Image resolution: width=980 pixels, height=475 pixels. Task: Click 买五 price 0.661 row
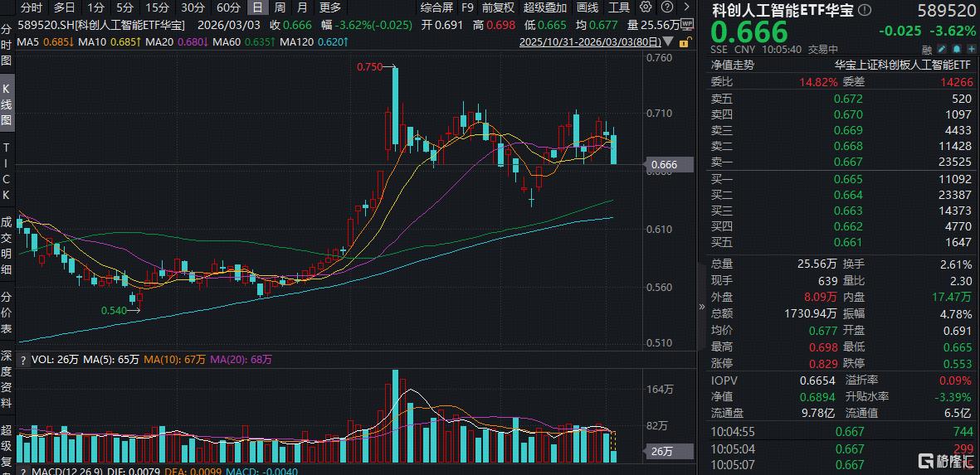click(842, 244)
